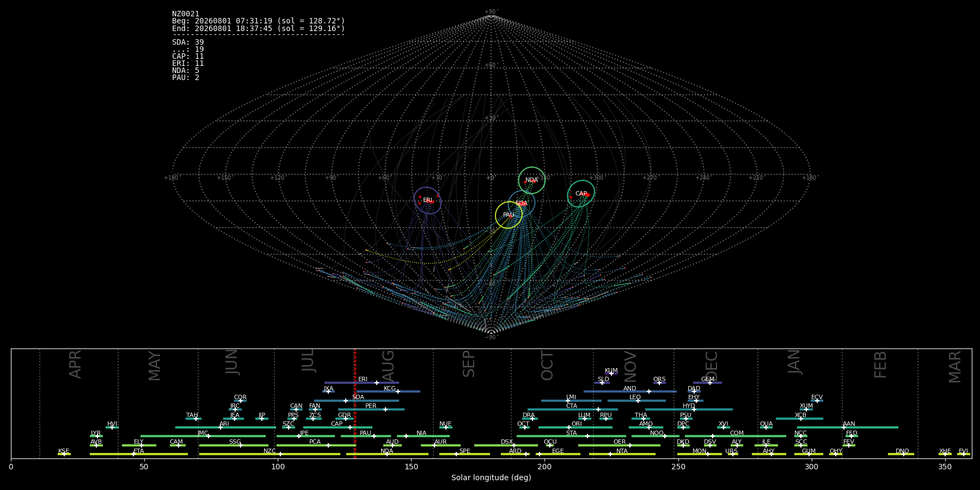Click the LEO shower bar on timeline
Image resolution: width=980 pixels, height=490 pixels.
636,401
